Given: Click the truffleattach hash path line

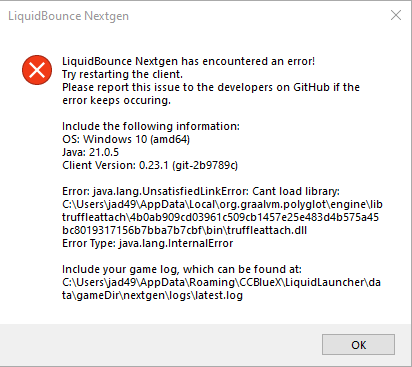Looking at the screenshot, I should click(220, 217).
